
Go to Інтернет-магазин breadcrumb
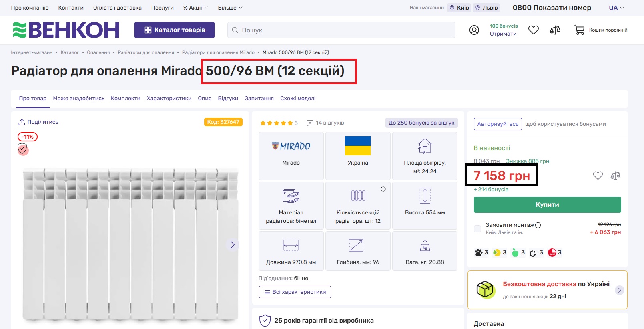tap(32, 52)
